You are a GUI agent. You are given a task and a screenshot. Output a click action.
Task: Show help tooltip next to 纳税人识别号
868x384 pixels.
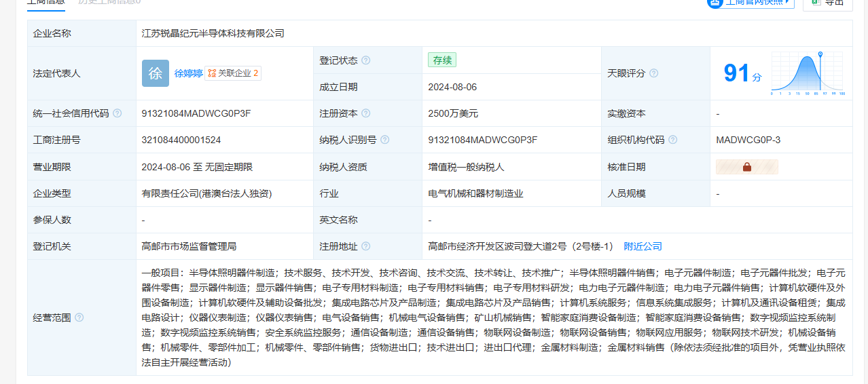[385, 140]
